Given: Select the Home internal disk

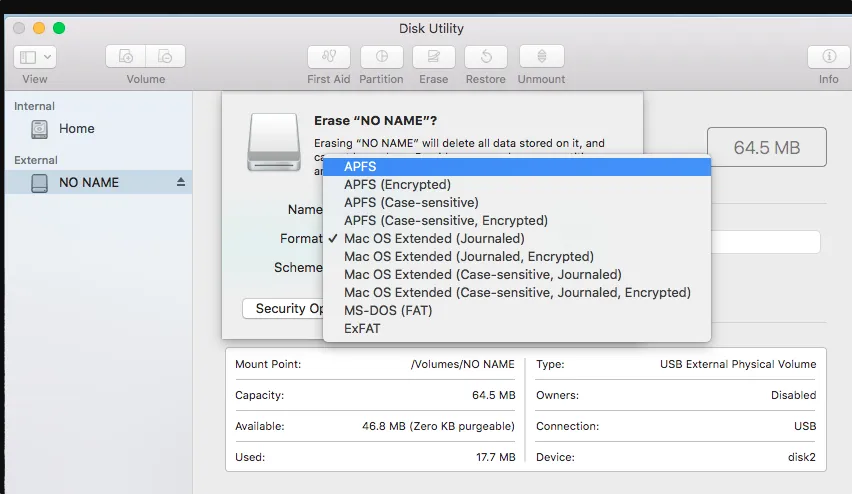Looking at the screenshot, I should 98,129.
